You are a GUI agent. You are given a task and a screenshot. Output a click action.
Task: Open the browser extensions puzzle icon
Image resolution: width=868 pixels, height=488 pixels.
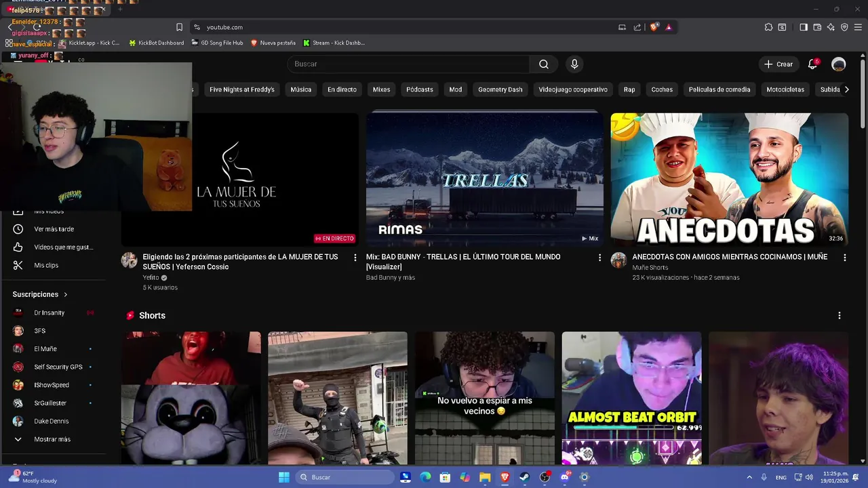(x=768, y=27)
